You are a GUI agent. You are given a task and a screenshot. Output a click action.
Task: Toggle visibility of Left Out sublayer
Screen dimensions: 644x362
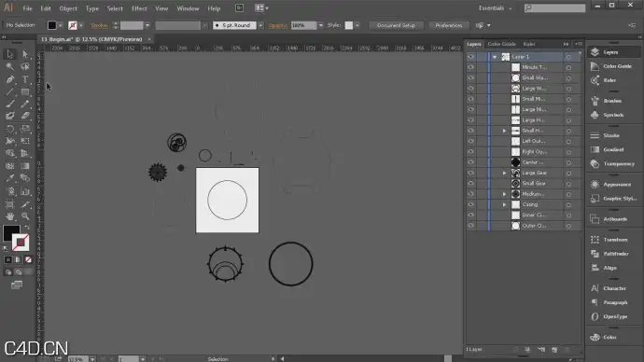pyautogui.click(x=470, y=141)
